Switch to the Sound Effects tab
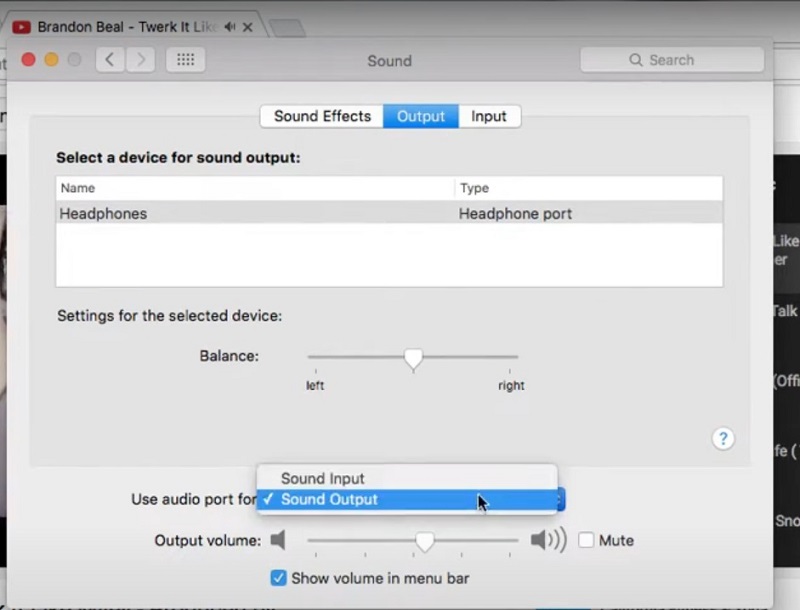Viewport: 800px width, 610px height. click(x=322, y=116)
